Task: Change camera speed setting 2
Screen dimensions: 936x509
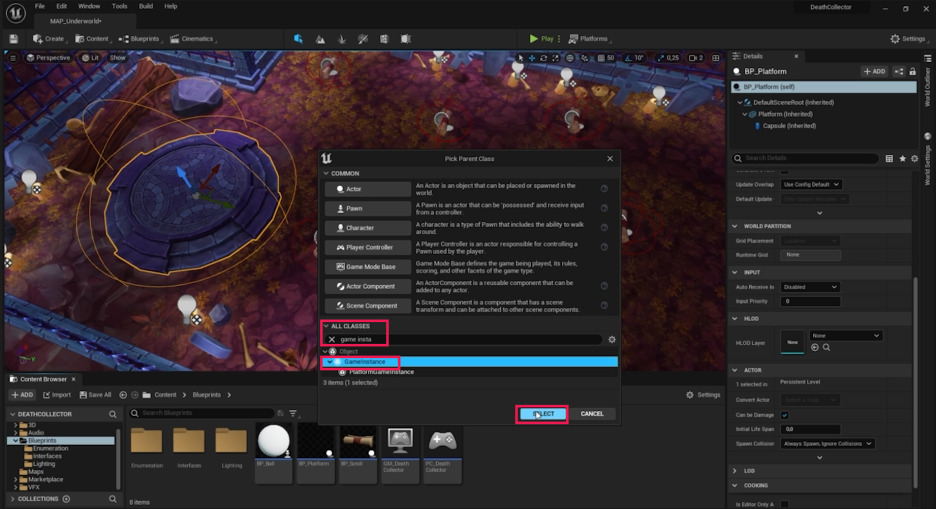Action: [x=696, y=58]
